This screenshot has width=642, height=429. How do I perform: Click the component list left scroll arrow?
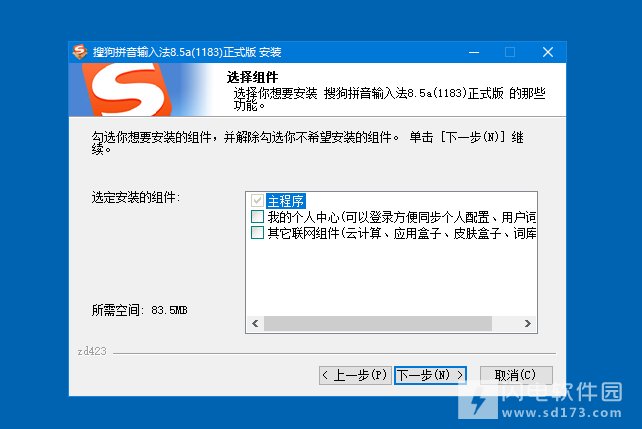(x=255, y=323)
